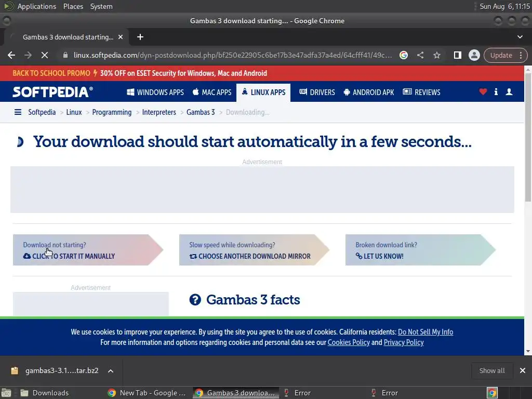Screen dimensions: 532x399
Task: Click the Chrome tray icon at bottom right
Action: pos(492,393)
